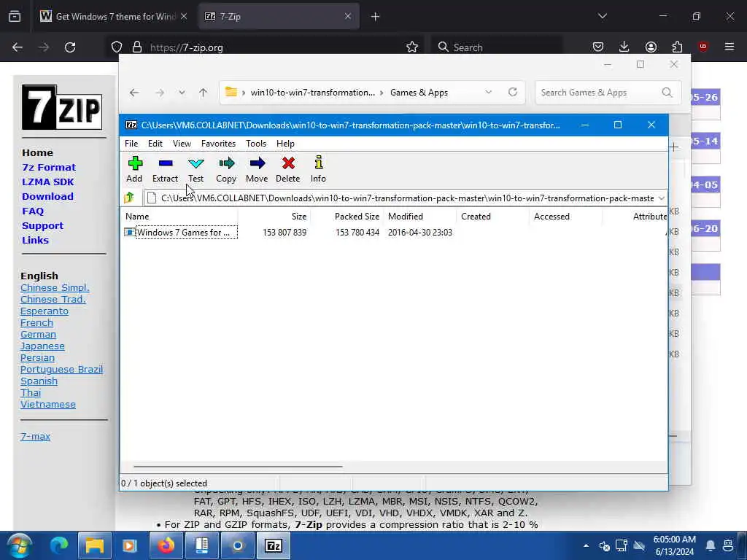This screenshot has height=560, width=747.
Task: Open the Tools menu
Action: 256,144
